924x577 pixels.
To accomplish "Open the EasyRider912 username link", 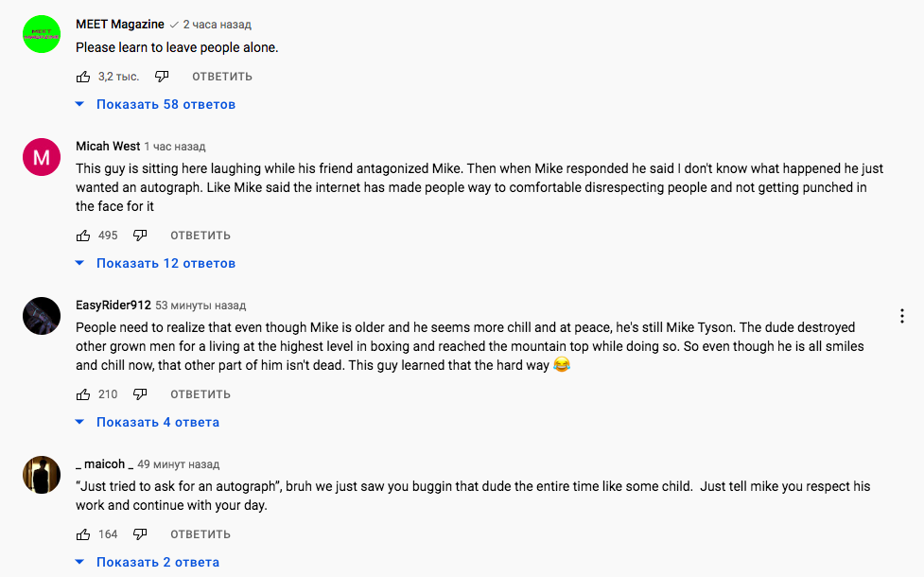I will [113, 306].
